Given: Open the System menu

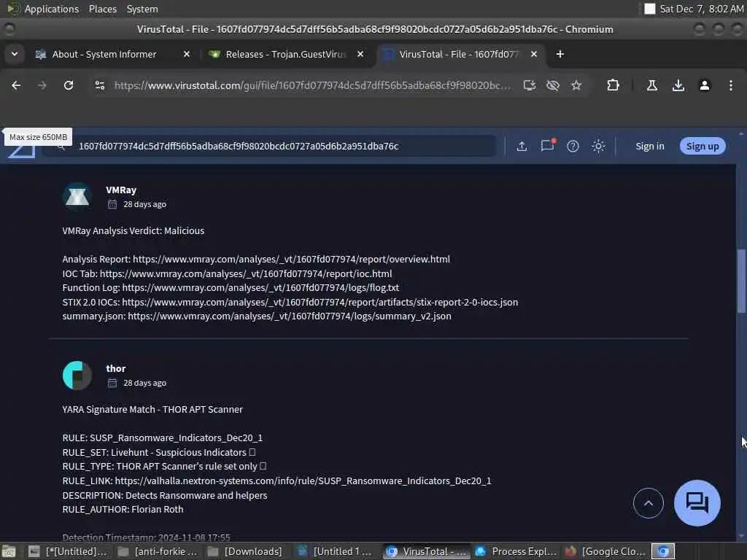Looking at the screenshot, I should click(142, 9).
